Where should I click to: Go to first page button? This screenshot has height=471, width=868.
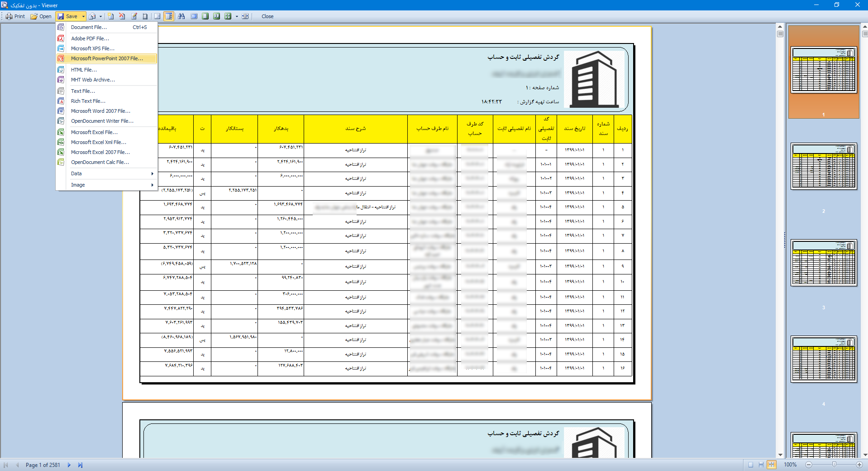click(x=6, y=465)
